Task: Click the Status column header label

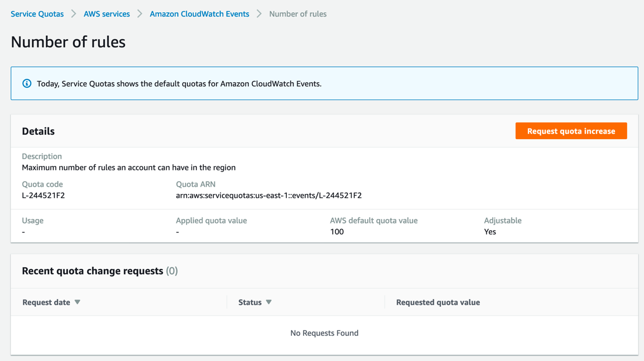Action: point(249,302)
